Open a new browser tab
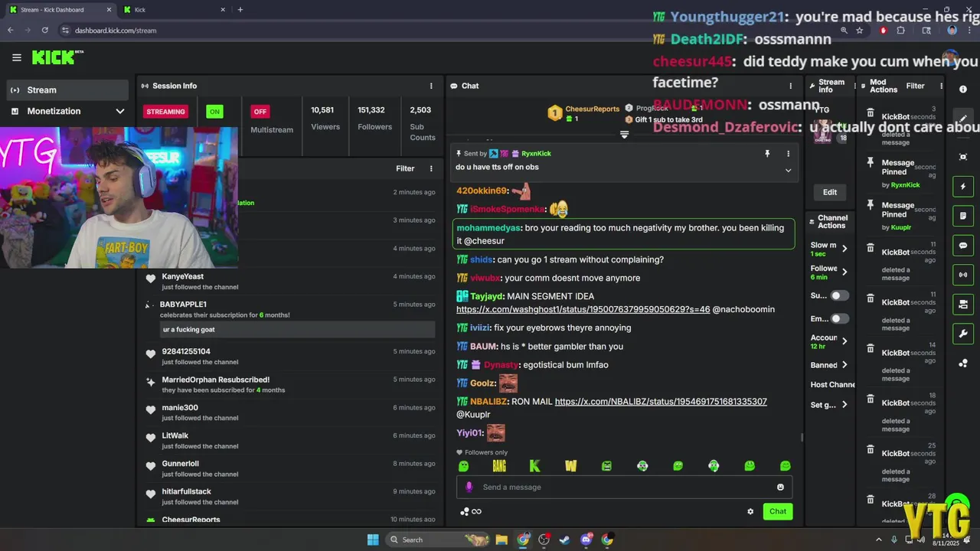Image resolution: width=980 pixels, height=551 pixels. point(240,10)
